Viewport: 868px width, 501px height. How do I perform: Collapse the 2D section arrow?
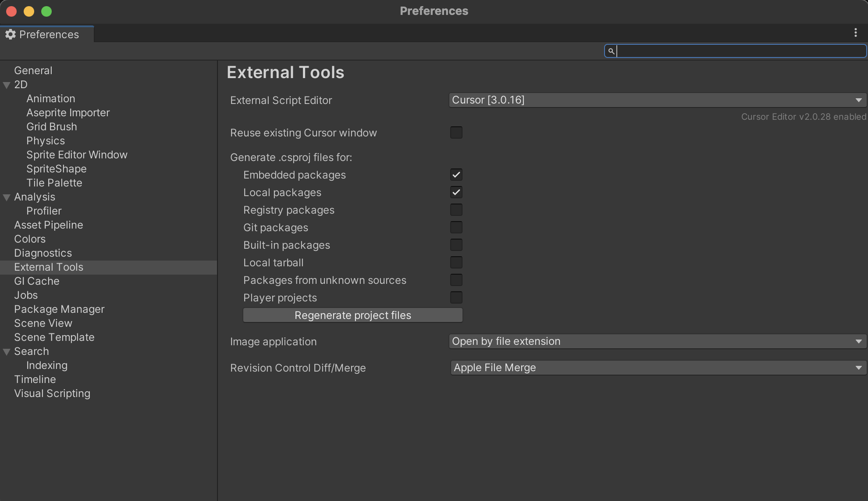[x=7, y=85]
